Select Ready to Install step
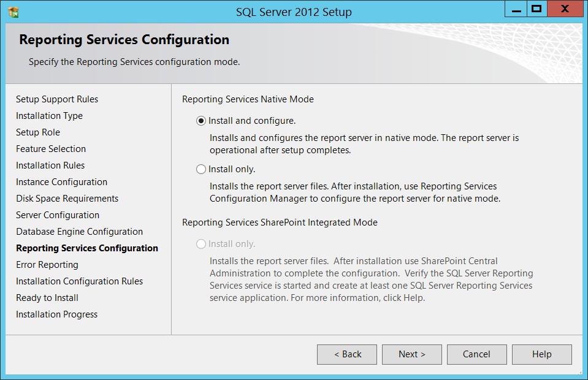Image resolution: width=588 pixels, height=380 pixels. (x=47, y=298)
